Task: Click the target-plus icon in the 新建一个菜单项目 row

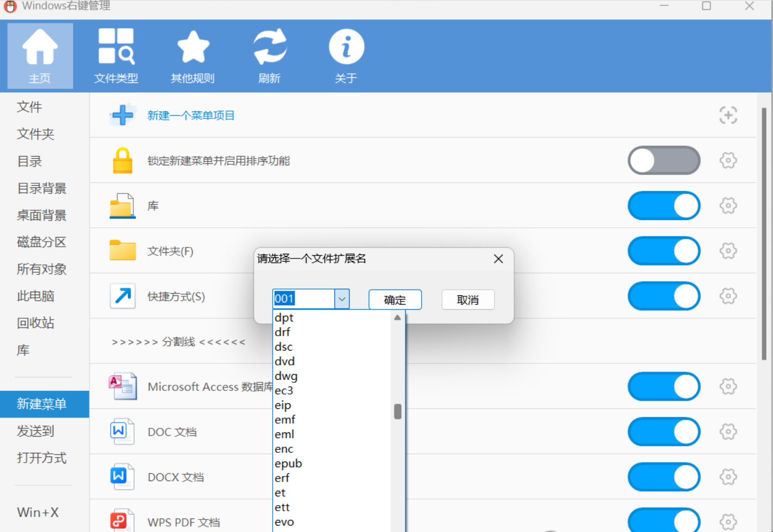Action: [x=728, y=115]
